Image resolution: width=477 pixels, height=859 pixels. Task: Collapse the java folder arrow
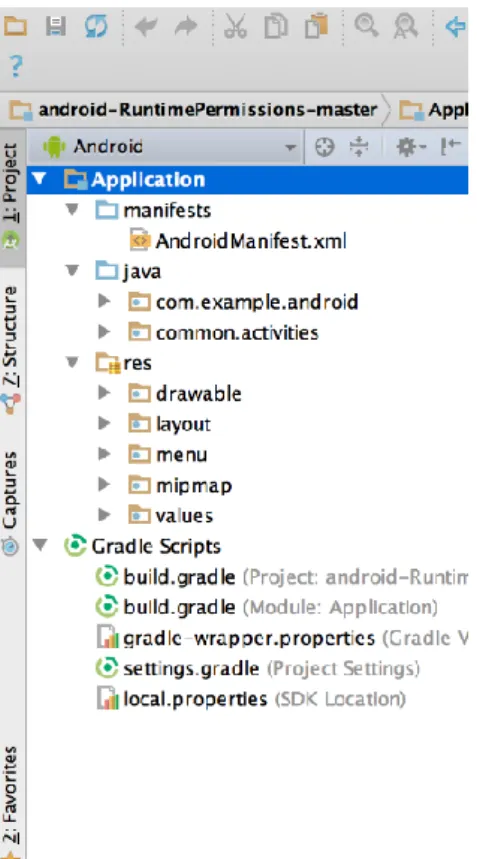click(72, 271)
